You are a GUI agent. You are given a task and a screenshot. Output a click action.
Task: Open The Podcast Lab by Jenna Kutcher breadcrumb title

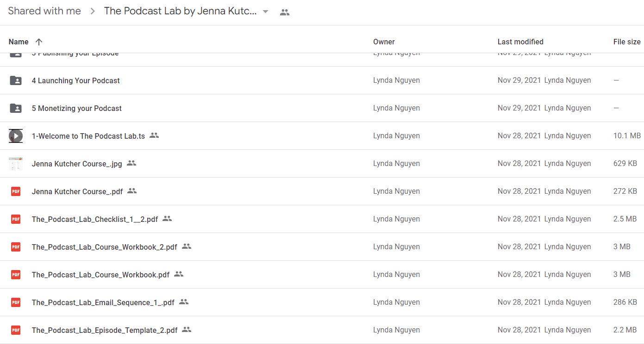point(180,11)
